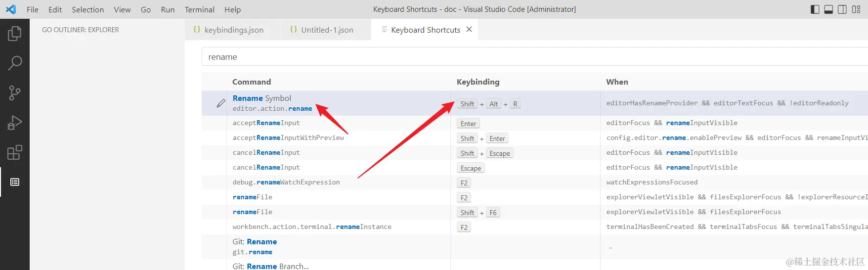Image resolution: width=868 pixels, height=270 pixels.
Task: Toggle Panel layout icon
Action: pos(828,9)
